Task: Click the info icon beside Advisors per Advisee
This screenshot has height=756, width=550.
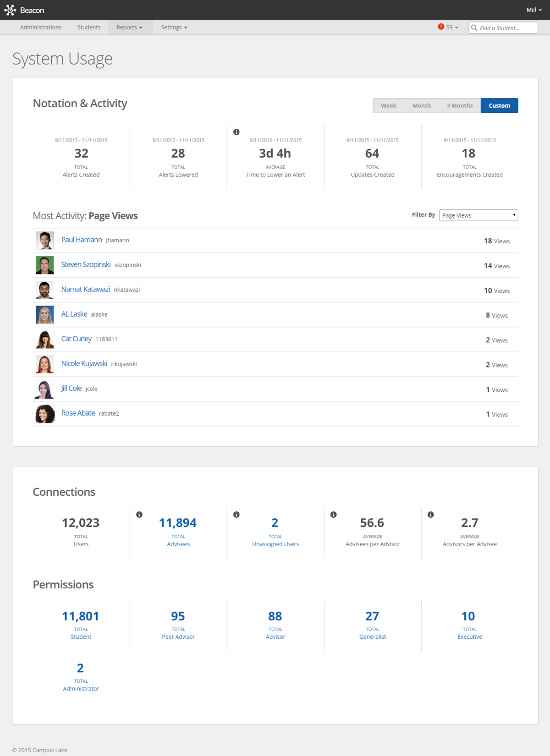Action: pyautogui.click(x=431, y=515)
